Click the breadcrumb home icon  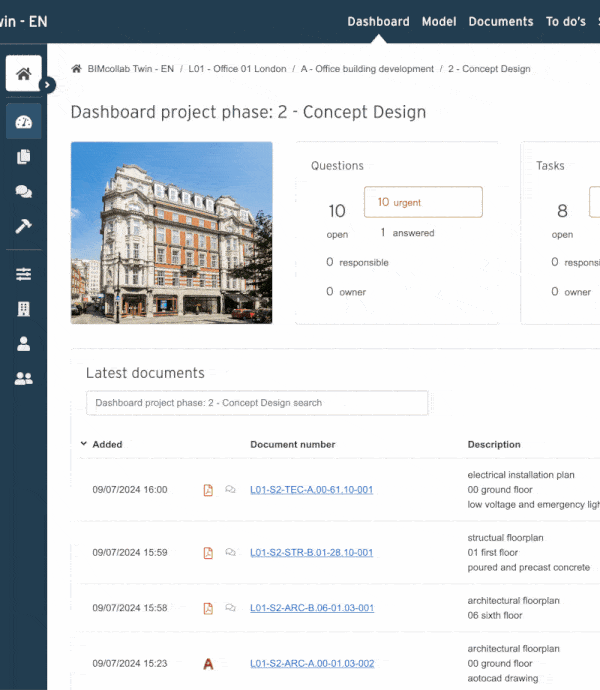[x=77, y=69]
